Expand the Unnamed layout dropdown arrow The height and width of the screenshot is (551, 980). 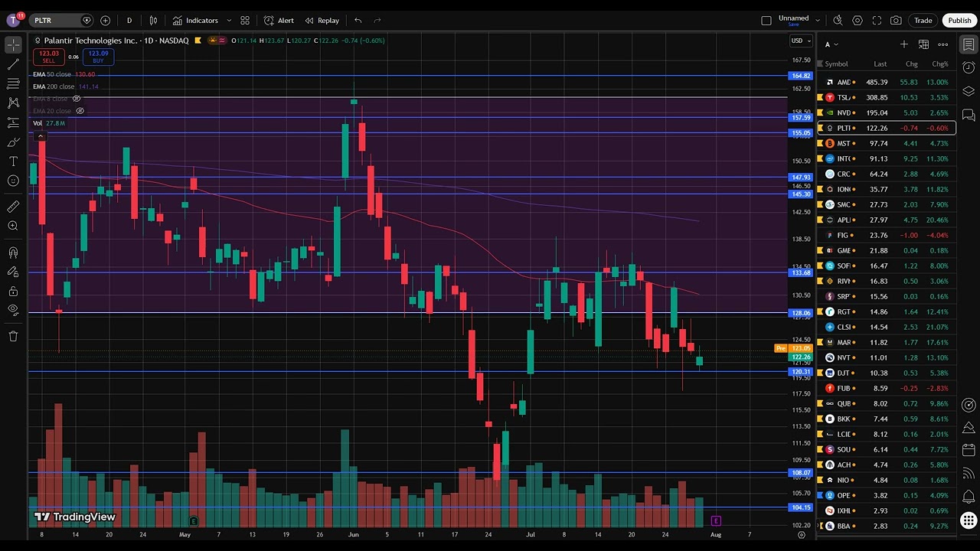(x=818, y=21)
